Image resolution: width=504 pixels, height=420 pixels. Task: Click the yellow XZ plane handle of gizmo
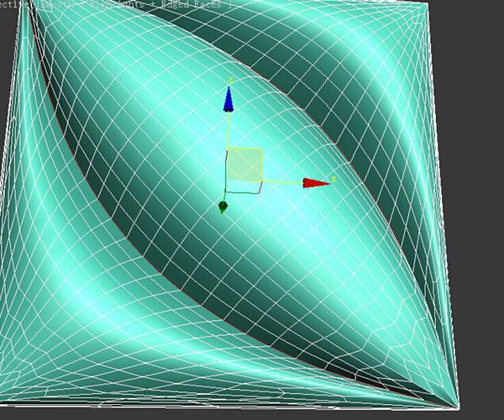tap(245, 165)
